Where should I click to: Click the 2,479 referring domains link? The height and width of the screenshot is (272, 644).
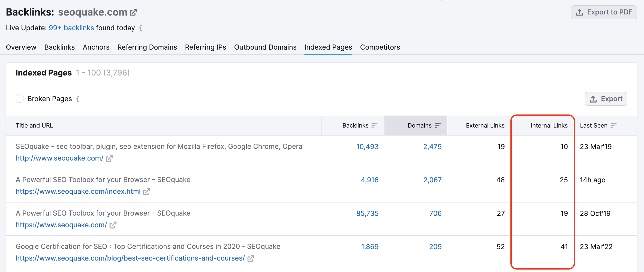[x=432, y=146]
